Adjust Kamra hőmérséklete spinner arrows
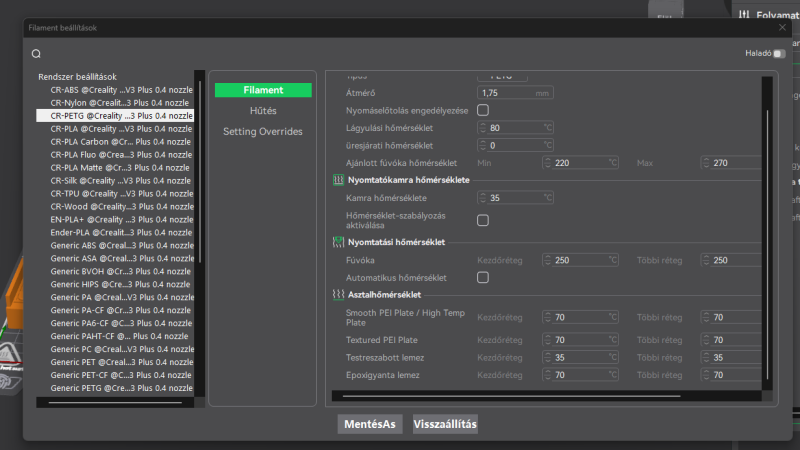Viewport: 800px width, 450px height. point(483,198)
